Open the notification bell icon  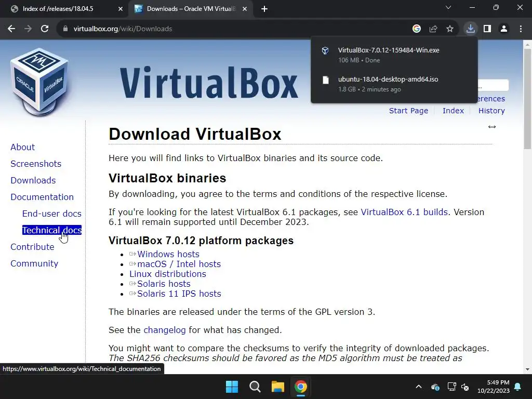click(518, 387)
